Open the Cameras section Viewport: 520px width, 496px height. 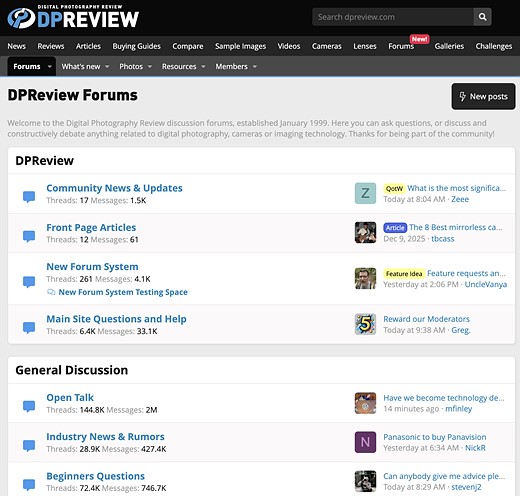coord(327,46)
